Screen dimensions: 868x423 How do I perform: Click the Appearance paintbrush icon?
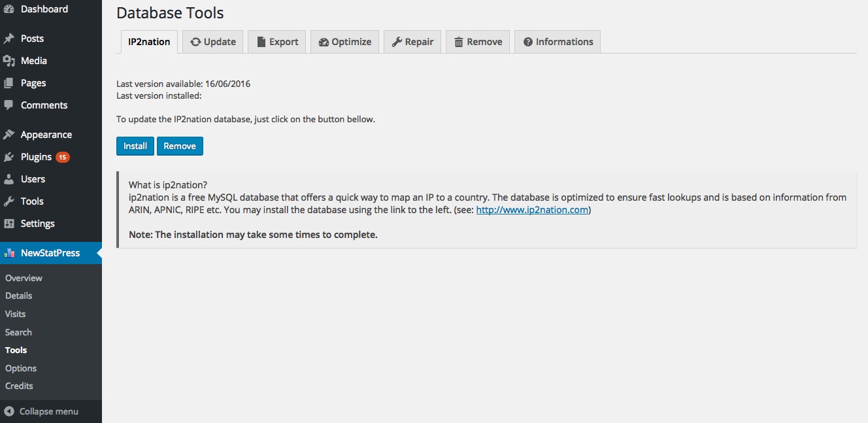[x=9, y=135]
